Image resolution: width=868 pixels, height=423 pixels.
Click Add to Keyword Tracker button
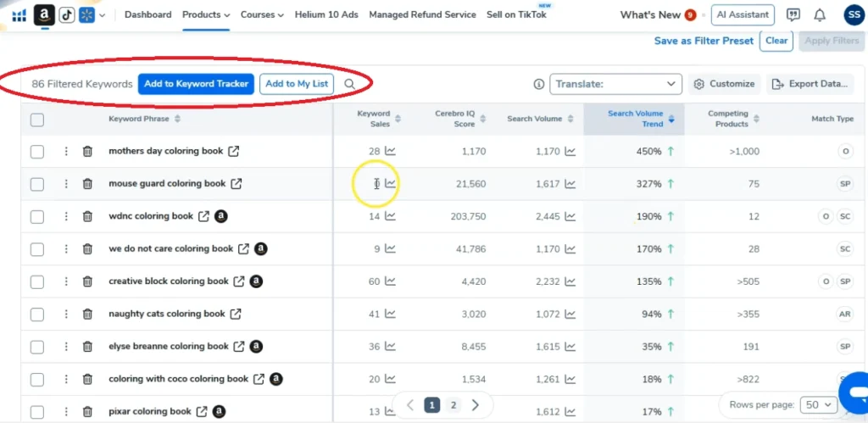click(x=196, y=84)
